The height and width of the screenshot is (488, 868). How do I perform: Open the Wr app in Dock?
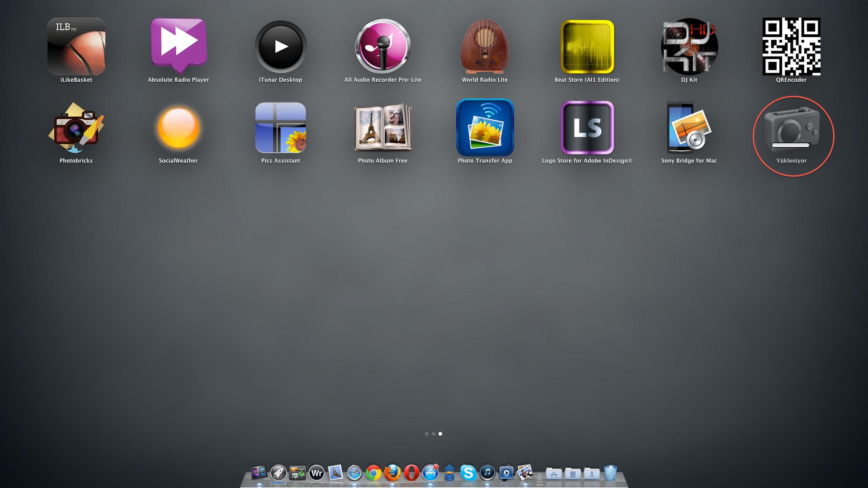pos(316,473)
